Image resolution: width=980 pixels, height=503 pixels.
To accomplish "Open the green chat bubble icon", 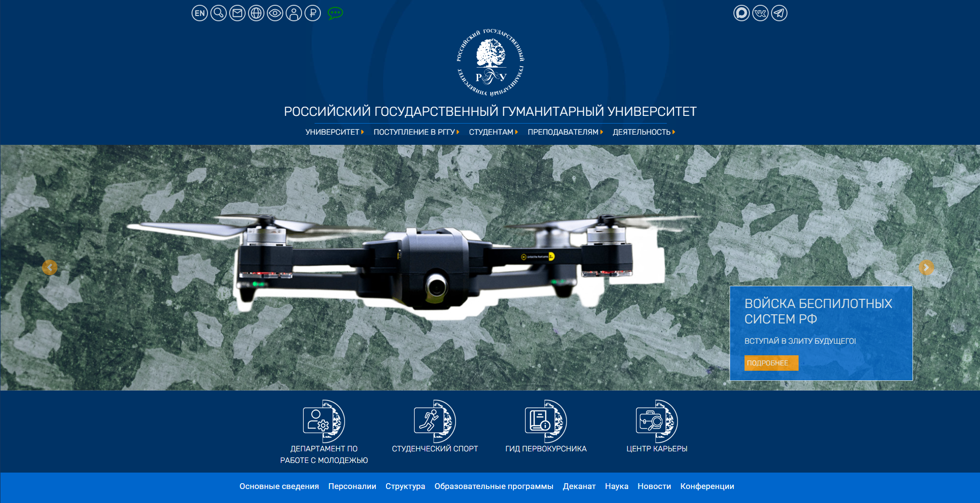I will click(335, 13).
